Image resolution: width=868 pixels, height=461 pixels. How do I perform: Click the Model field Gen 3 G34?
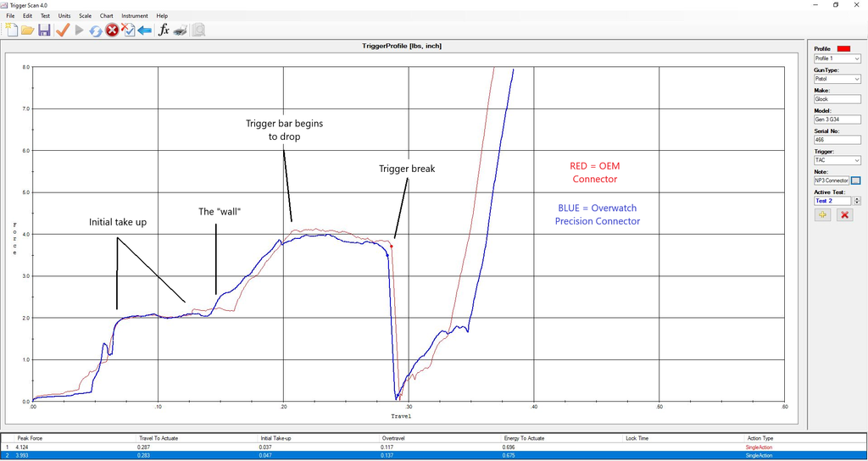pyautogui.click(x=837, y=119)
